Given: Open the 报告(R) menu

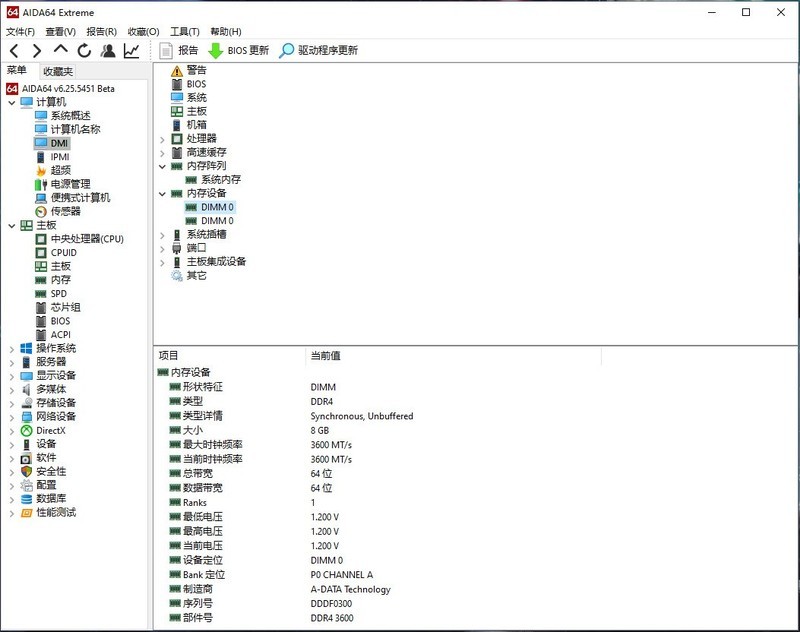Looking at the screenshot, I should point(102,32).
